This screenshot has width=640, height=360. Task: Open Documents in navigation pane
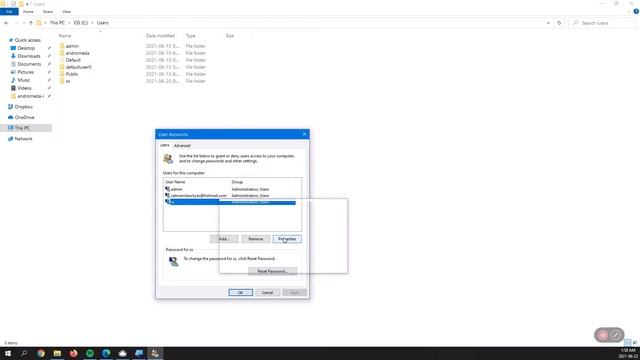29,64
